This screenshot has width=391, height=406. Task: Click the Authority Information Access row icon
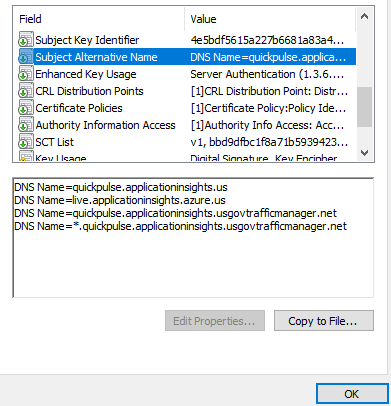[26, 125]
